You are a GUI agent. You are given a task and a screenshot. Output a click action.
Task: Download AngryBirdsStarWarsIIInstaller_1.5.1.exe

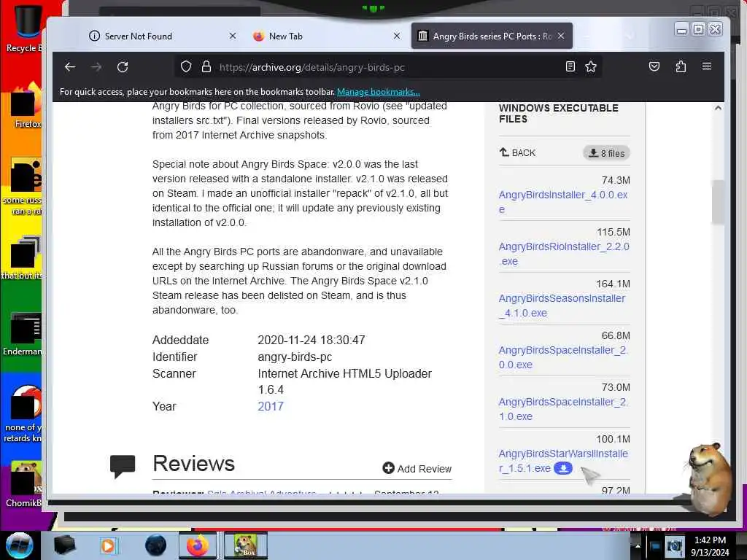(x=563, y=461)
